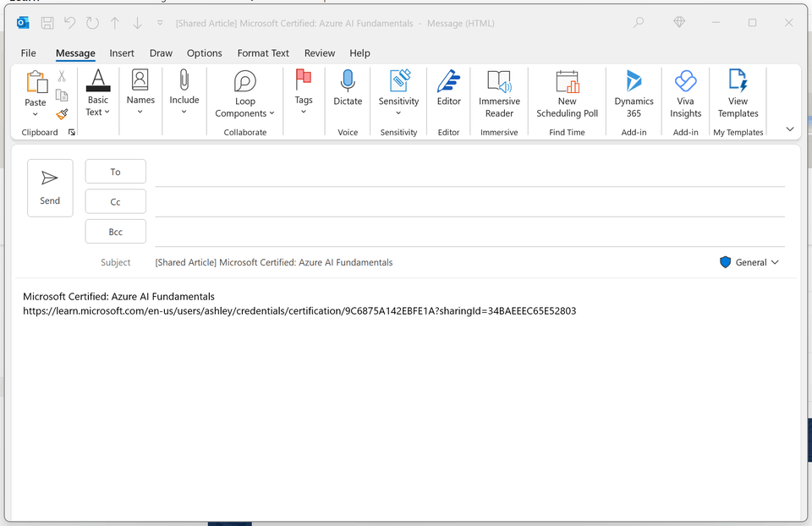Switch to the Review tab
Viewport: 812px width, 526px height.
320,52
